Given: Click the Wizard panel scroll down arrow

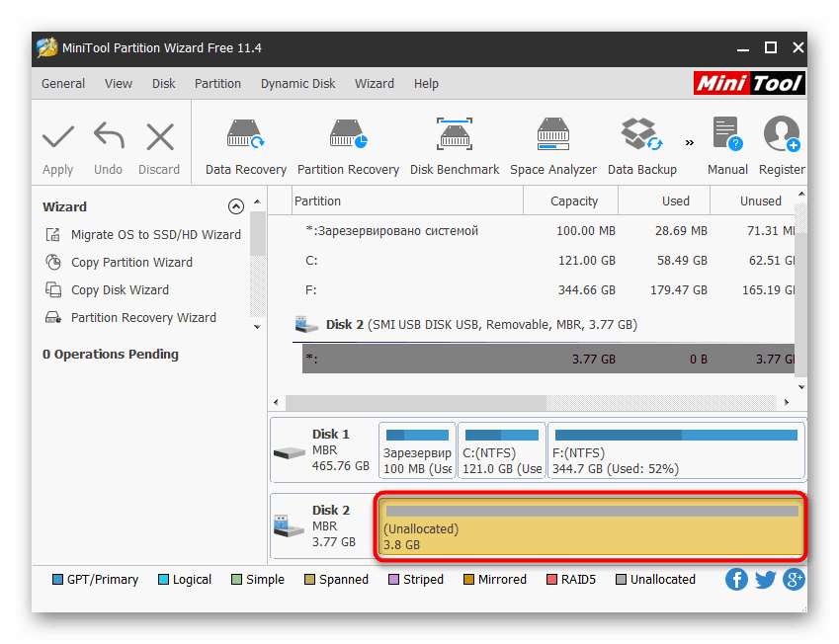Looking at the screenshot, I should click(257, 326).
